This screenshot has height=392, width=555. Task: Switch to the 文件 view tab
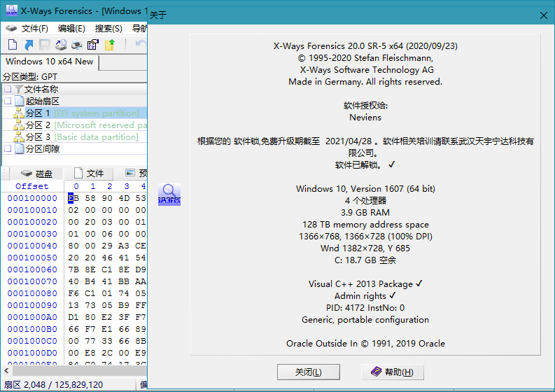click(x=89, y=174)
